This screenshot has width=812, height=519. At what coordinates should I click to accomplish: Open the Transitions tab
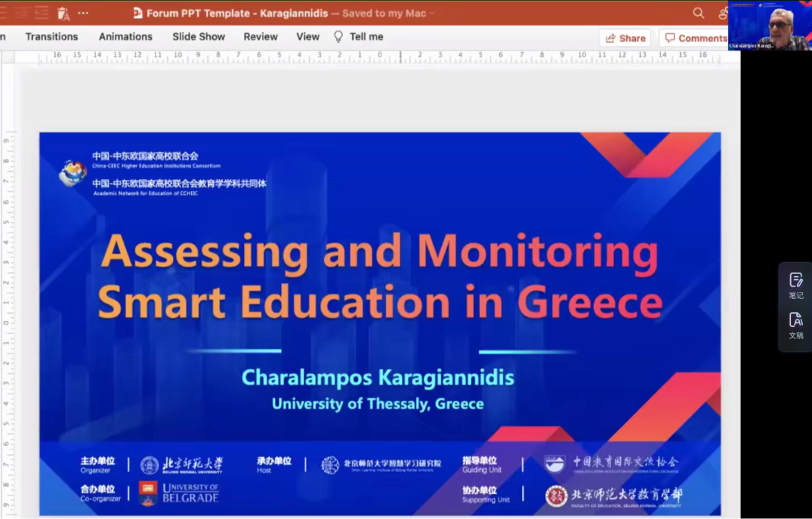click(52, 37)
